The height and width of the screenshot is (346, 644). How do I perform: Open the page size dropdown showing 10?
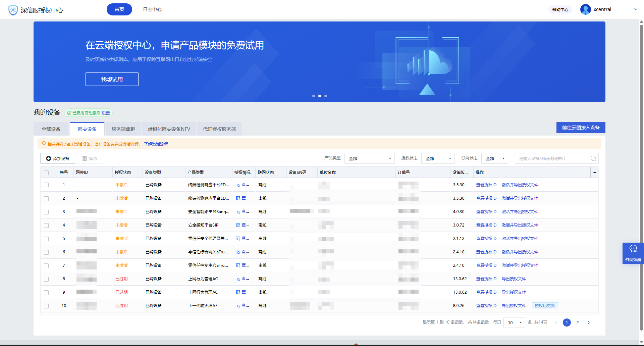514,323
